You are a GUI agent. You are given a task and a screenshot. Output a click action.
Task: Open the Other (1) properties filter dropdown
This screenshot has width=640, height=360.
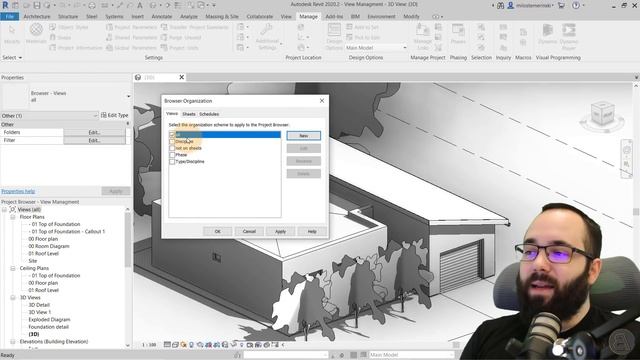(x=49, y=116)
